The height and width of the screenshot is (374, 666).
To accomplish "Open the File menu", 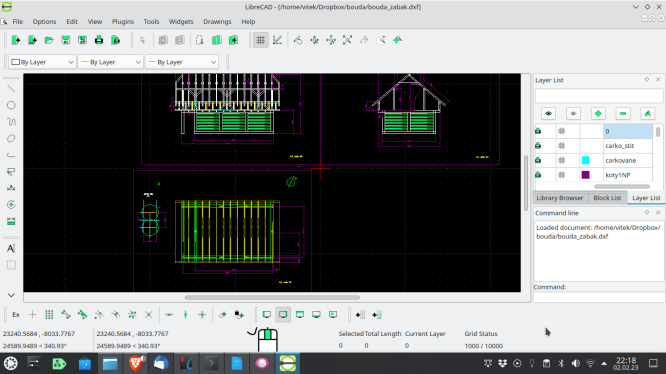I will point(18,22).
